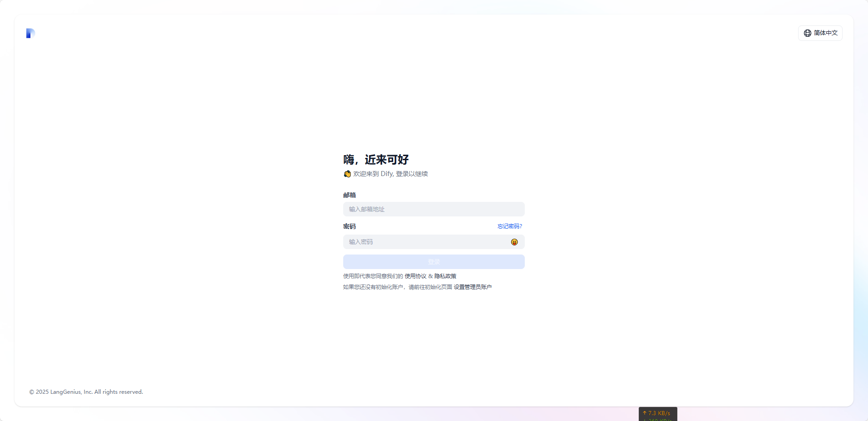Follow the 设置管理员账户 admin setup link
This screenshot has height=421, width=868.
(473, 287)
